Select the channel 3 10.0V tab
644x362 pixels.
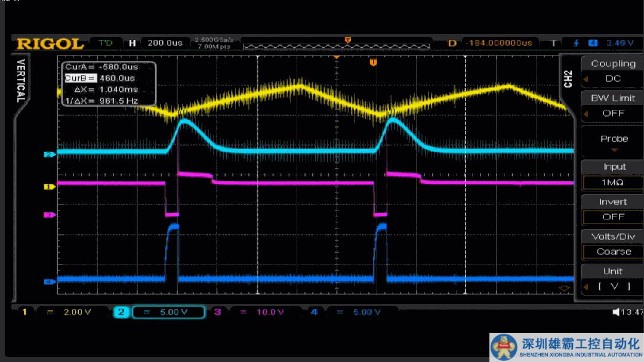pyautogui.click(x=249, y=312)
